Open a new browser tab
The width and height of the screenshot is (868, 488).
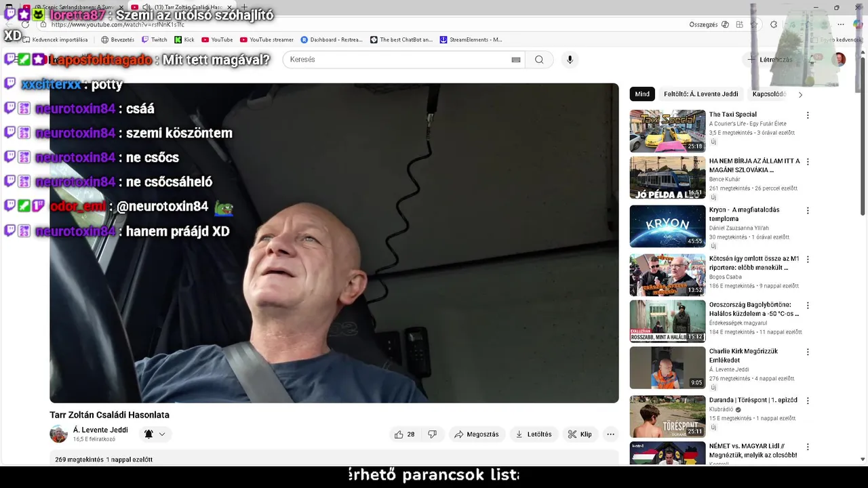[x=244, y=7]
